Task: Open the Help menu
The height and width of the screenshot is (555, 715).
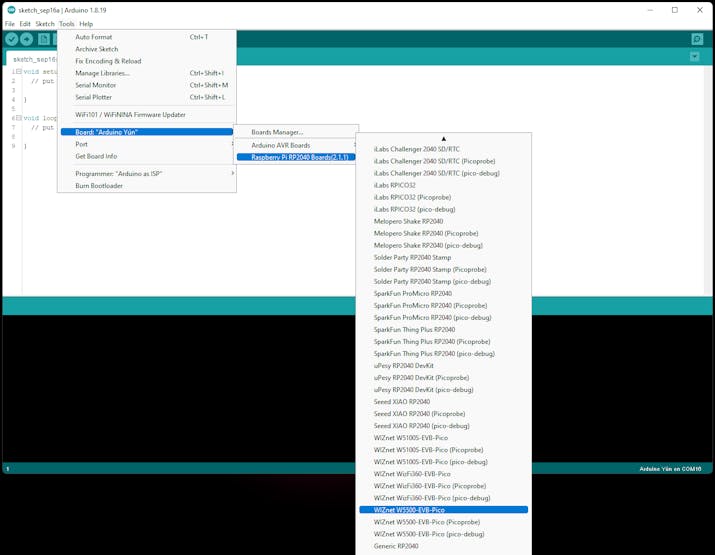Action: 86,24
